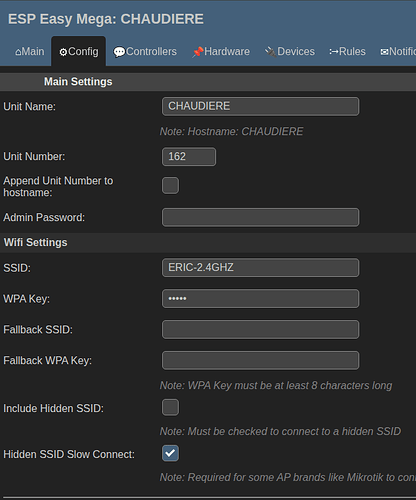Viewport: 416px width, 500px height.
Task: Switch to the Controllers tab
Action: click(x=145, y=52)
